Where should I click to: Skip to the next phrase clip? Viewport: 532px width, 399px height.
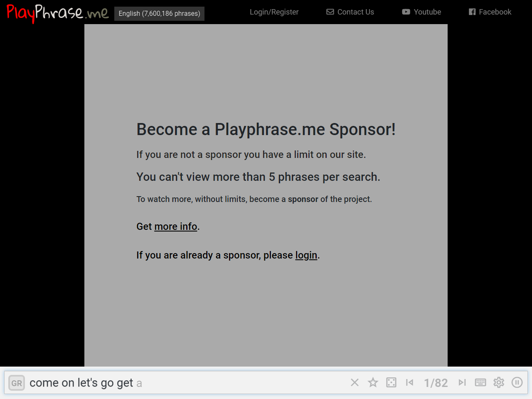pos(462,382)
